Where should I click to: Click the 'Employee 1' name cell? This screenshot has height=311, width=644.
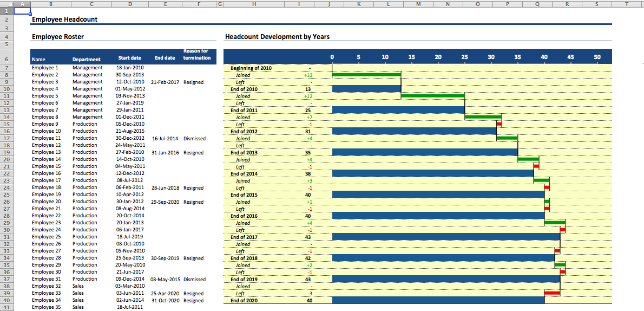45,68
